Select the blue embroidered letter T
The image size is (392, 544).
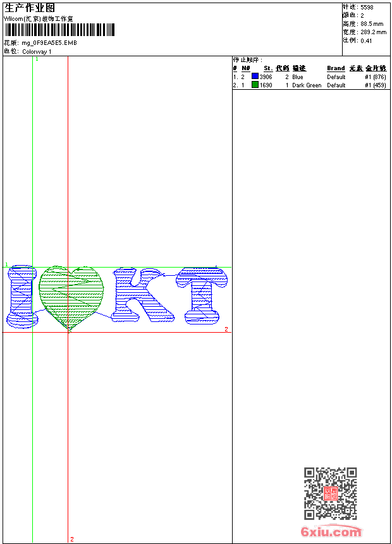(202, 295)
